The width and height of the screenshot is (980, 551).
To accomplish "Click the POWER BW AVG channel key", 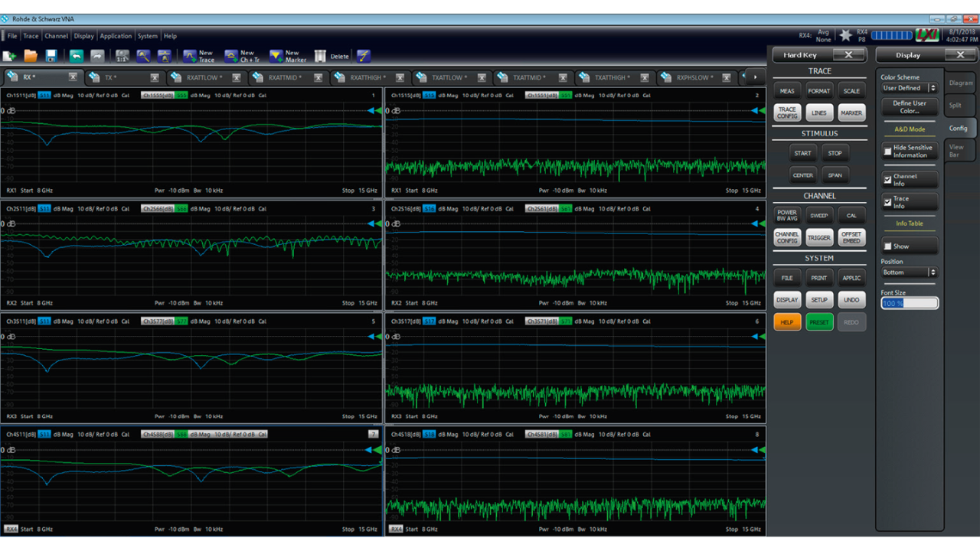I will point(787,216).
